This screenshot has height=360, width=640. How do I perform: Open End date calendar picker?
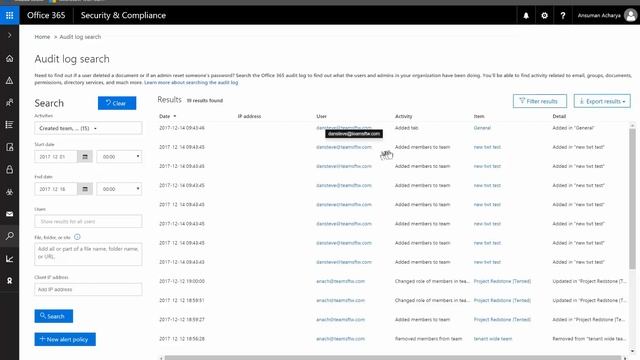[85, 189]
